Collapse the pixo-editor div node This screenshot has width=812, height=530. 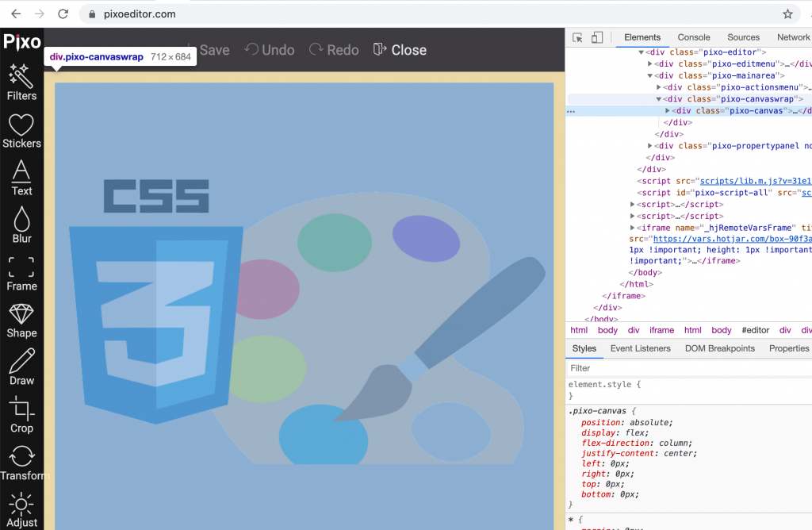641,52
